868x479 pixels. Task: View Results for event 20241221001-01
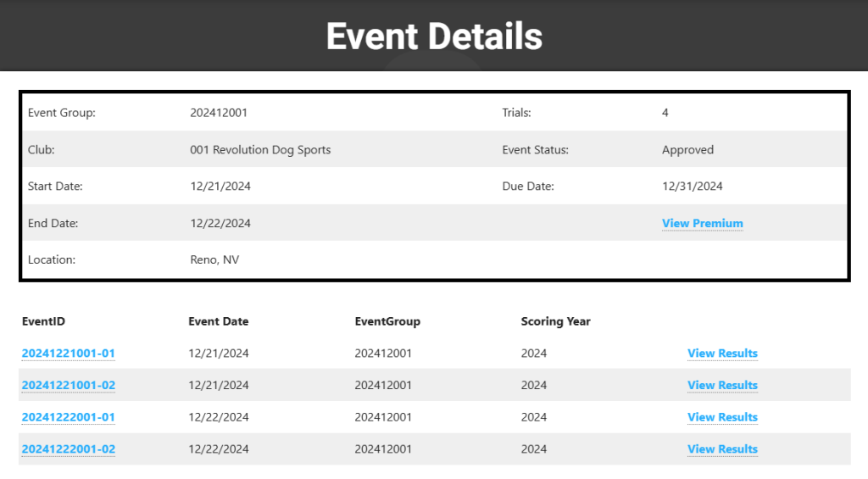722,354
